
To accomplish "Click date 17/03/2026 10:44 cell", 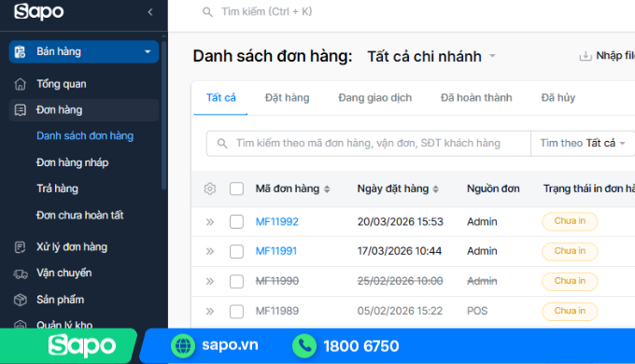I will (400, 251).
